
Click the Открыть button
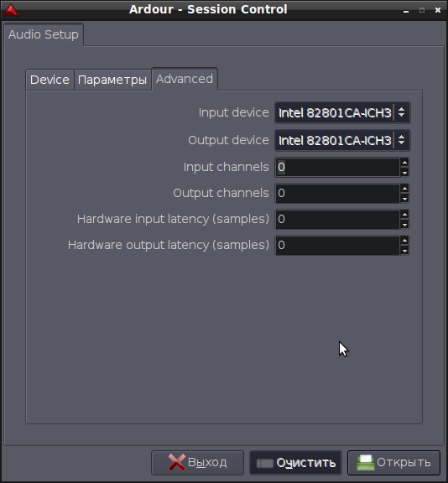393,463
